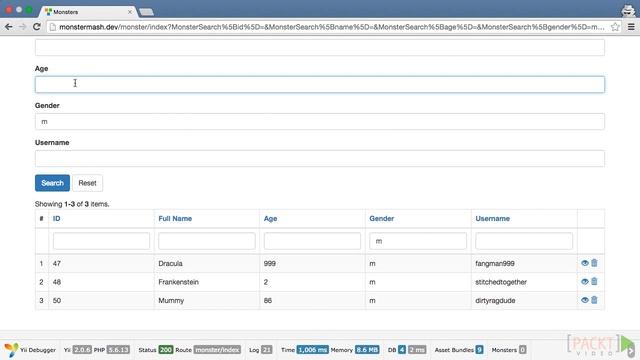
Task: Open the Chrome hamburger menu
Action: (631, 27)
